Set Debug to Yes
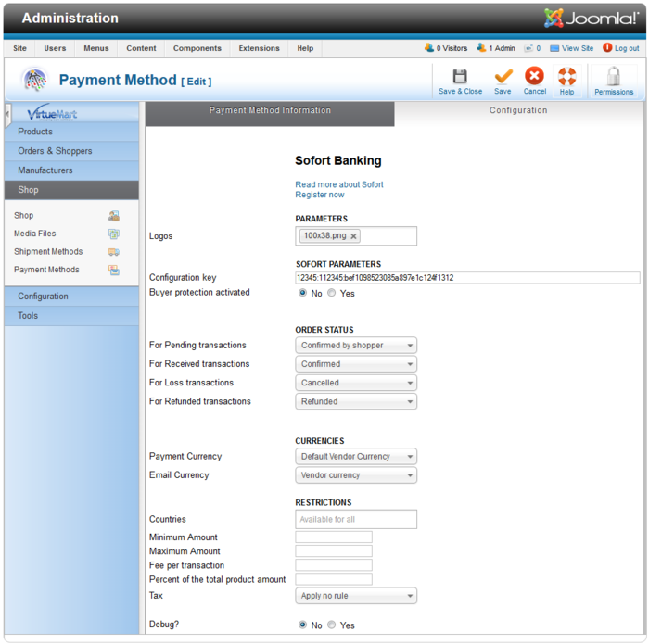649x644 pixels. [x=332, y=625]
